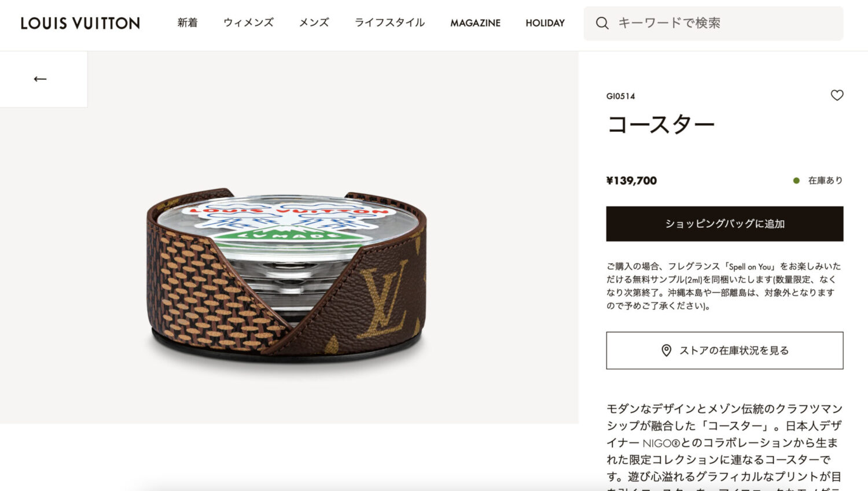Focus the キーワードで検索 search field
Screen dimensions: 868x491
pyautogui.click(x=713, y=23)
